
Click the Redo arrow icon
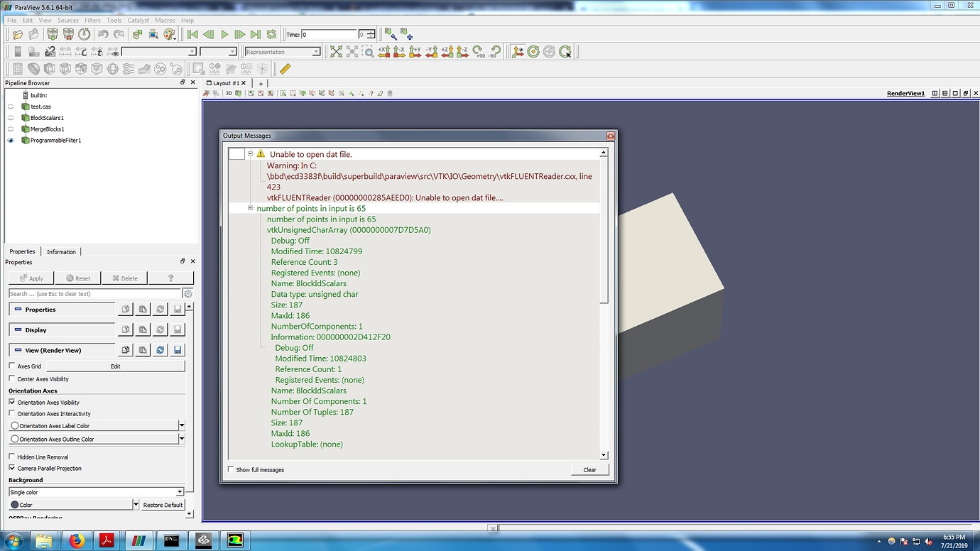(x=119, y=34)
